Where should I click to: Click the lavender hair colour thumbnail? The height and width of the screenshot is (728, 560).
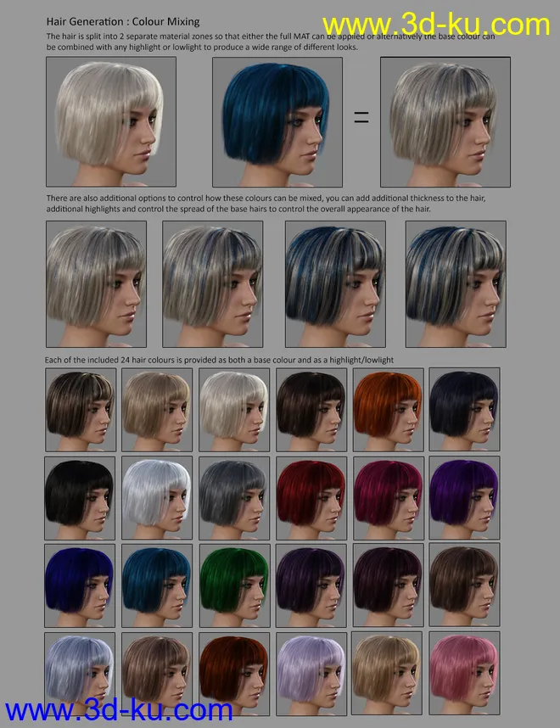[311, 673]
